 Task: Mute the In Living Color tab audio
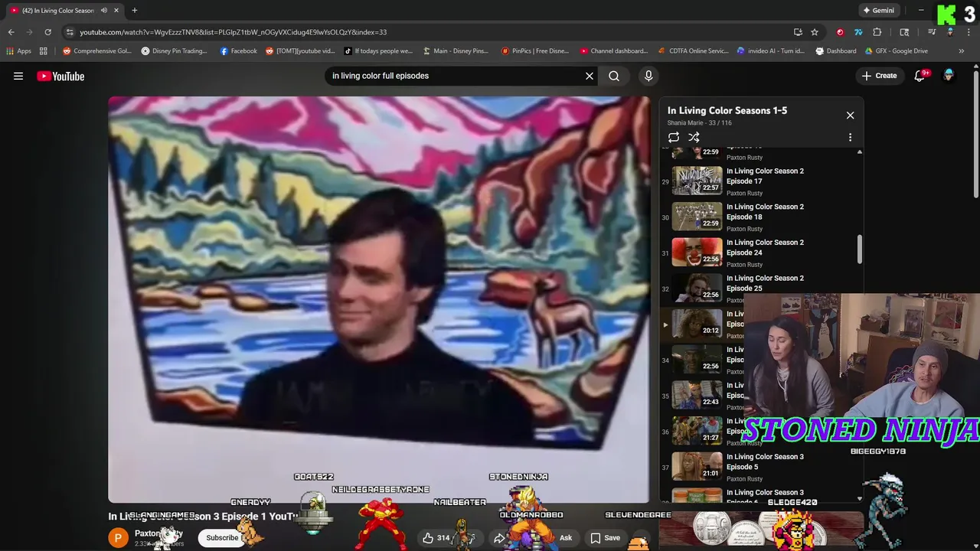[104, 11]
